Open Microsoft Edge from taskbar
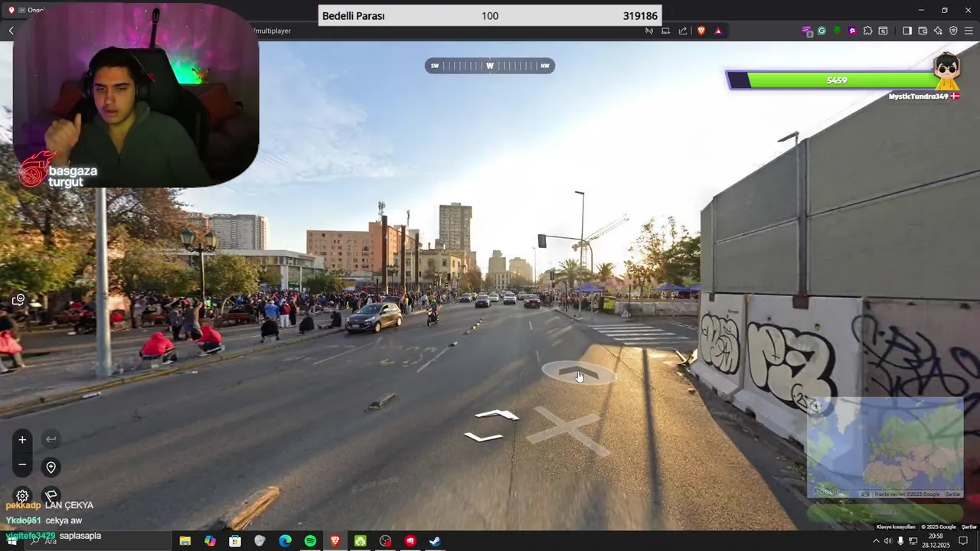This screenshot has height=551, width=980. pyautogui.click(x=285, y=541)
